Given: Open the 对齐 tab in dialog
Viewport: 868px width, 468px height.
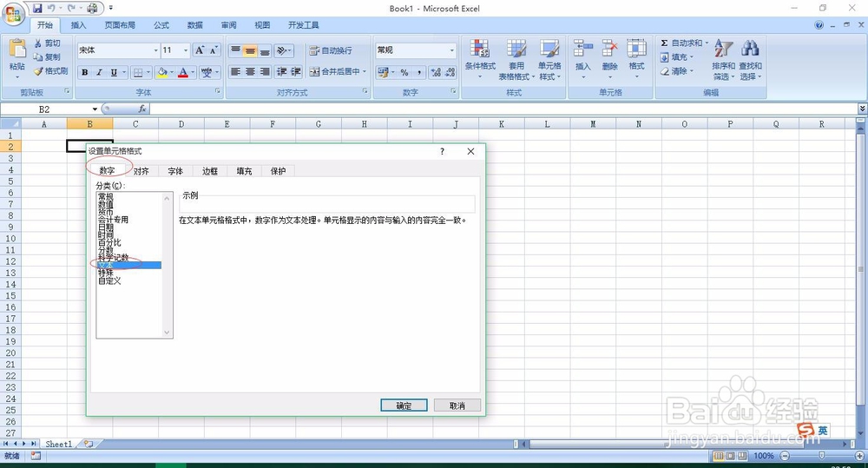Looking at the screenshot, I should tap(141, 171).
